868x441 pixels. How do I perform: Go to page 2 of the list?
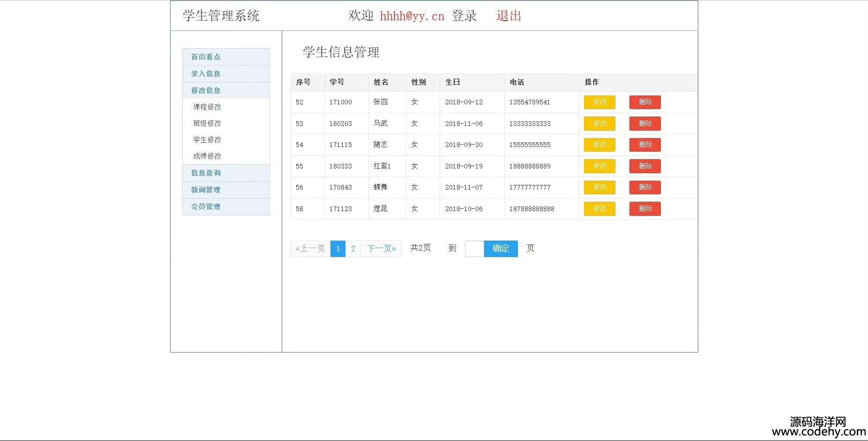coord(353,249)
